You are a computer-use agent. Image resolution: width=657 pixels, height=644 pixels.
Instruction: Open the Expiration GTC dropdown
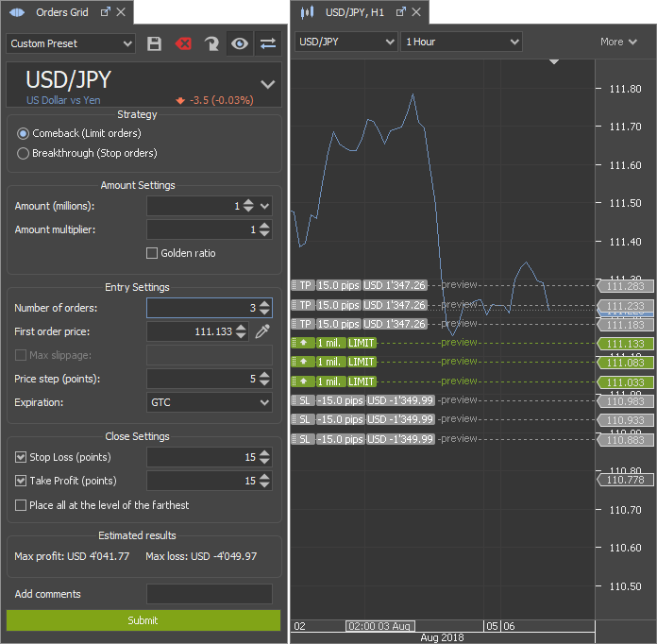(210, 402)
